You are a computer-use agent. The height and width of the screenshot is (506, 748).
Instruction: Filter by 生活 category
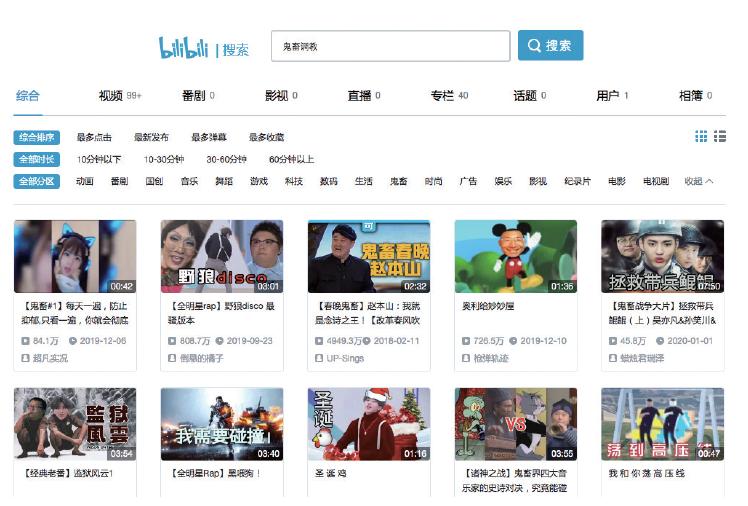(x=364, y=181)
